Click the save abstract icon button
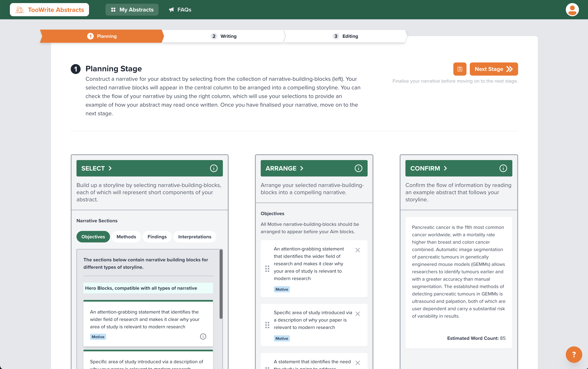Viewport: 588px width, 369px height. coord(460,69)
